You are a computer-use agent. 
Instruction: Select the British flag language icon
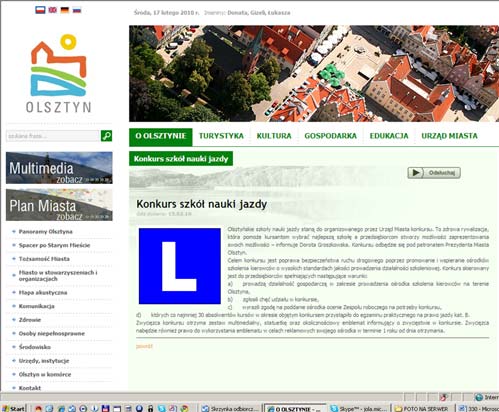coord(52,10)
